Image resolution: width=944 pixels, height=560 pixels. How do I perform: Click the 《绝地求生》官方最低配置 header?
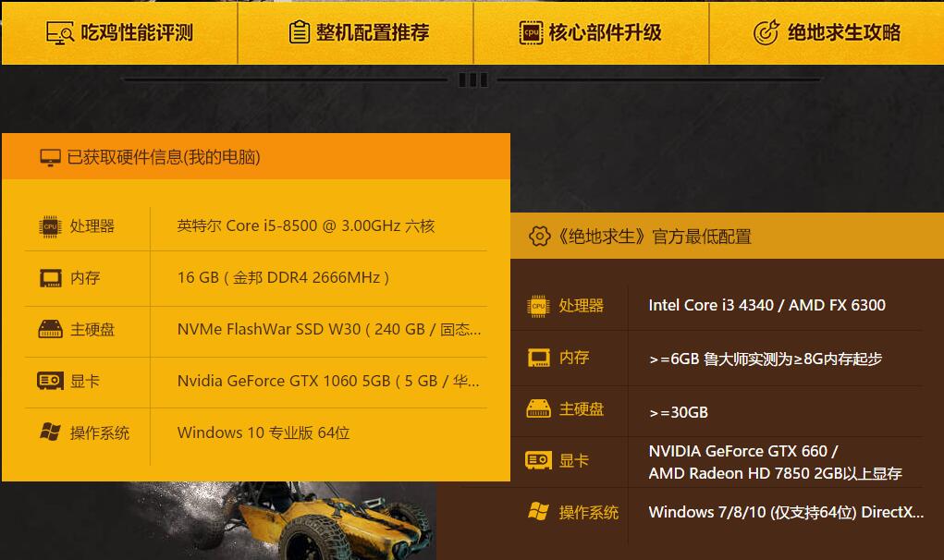pos(728,236)
